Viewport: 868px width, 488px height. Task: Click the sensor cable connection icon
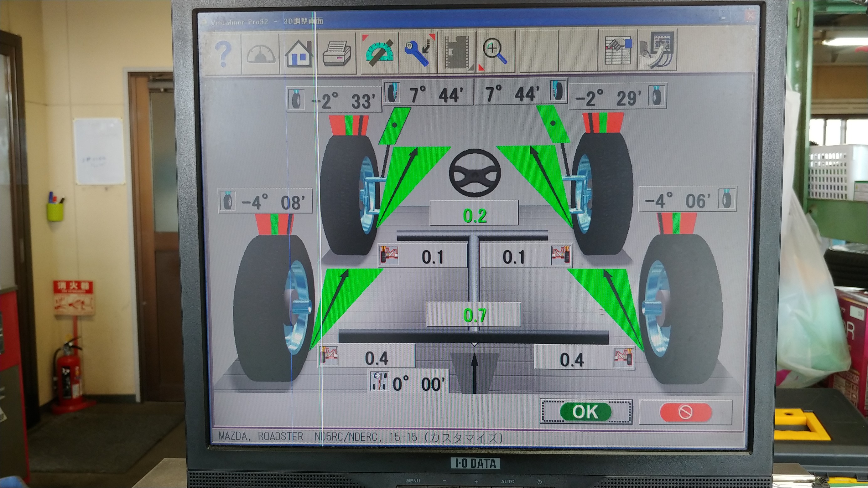point(657,50)
